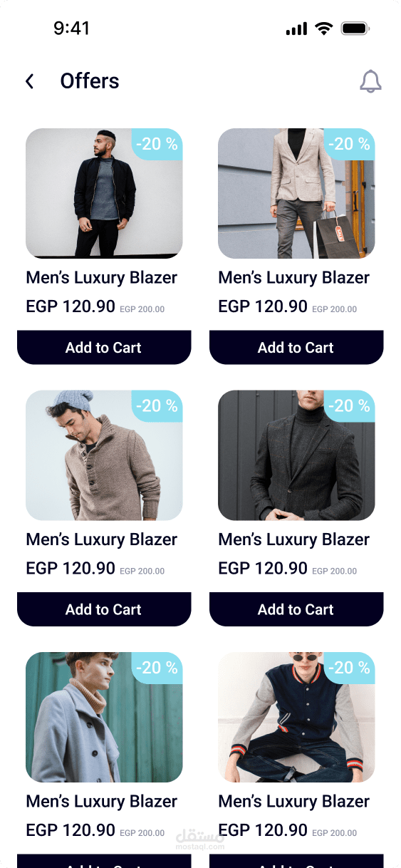Tap the back arrow beside Offers
This screenshot has width=401, height=868.
click(29, 81)
